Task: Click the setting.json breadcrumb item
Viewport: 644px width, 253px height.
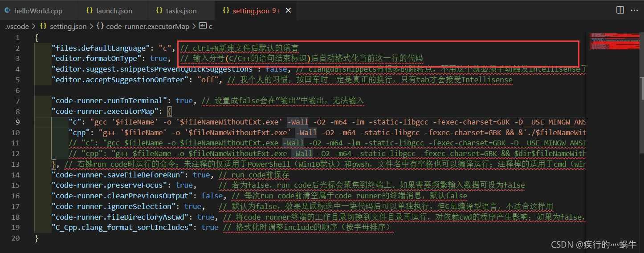Action: tap(63, 27)
